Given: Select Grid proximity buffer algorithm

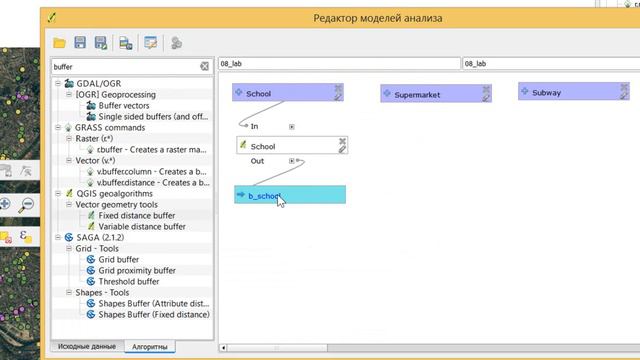Looking at the screenshot, I should coord(137,271).
